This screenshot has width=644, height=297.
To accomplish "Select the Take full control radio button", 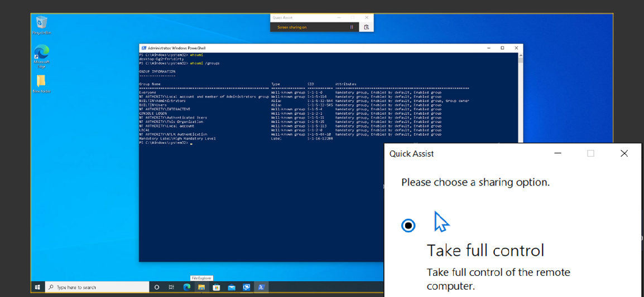I will tap(408, 225).
